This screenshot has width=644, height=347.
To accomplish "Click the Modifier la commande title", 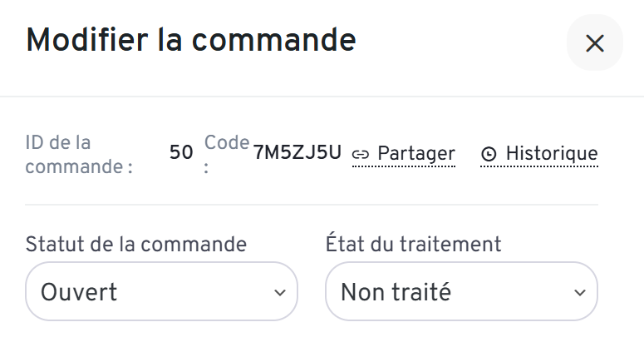I will click(191, 39).
